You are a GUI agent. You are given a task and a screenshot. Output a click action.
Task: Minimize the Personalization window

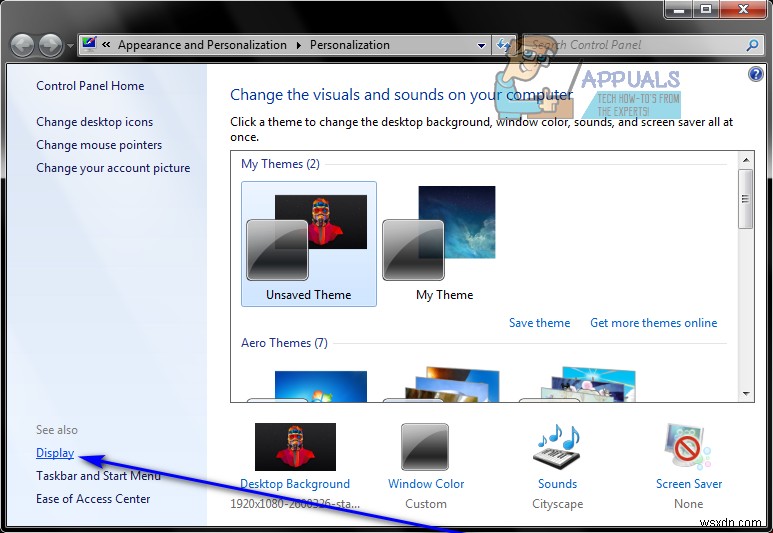click(679, 9)
